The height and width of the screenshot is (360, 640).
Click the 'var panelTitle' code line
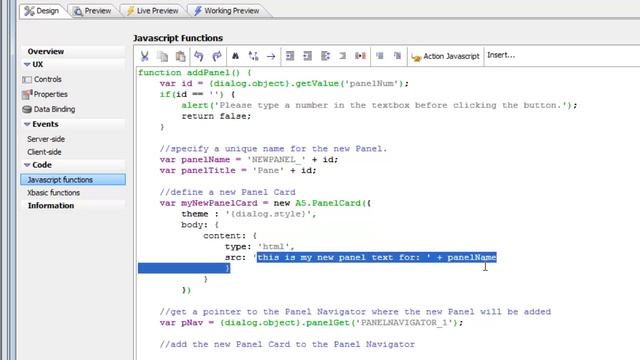click(238, 171)
